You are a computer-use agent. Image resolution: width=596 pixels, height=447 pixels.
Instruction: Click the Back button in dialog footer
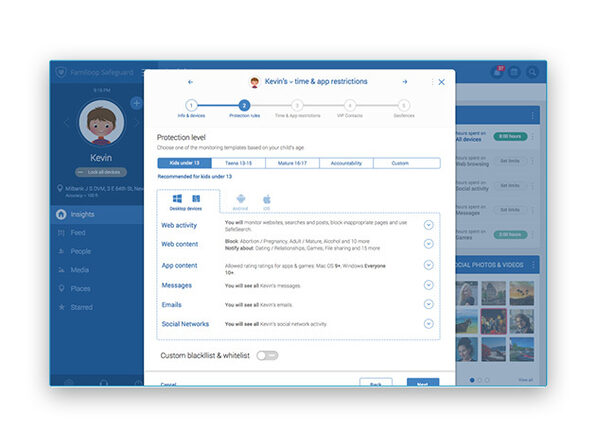click(376, 382)
